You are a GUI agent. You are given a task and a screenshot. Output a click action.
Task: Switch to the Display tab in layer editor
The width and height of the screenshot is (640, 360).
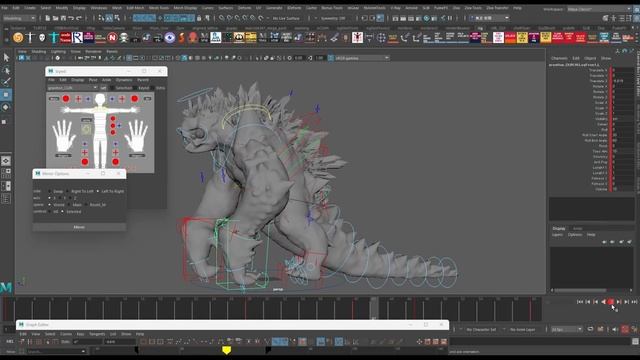point(559,229)
